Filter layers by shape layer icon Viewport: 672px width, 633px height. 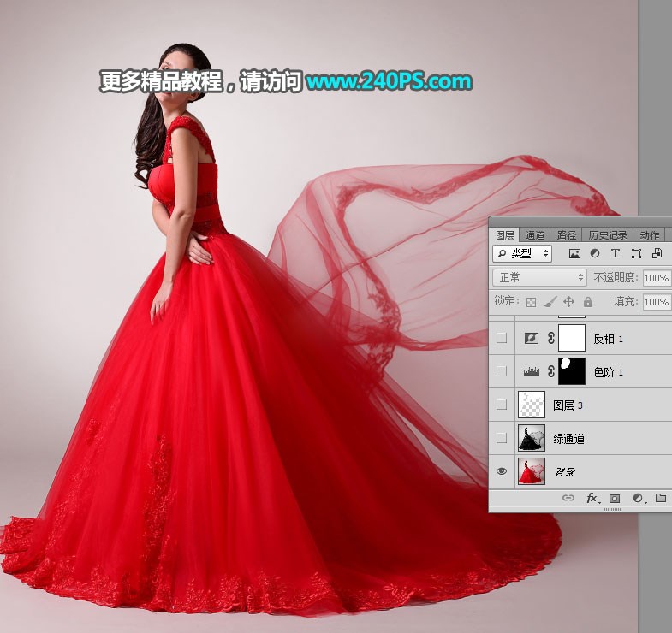click(x=636, y=253)
